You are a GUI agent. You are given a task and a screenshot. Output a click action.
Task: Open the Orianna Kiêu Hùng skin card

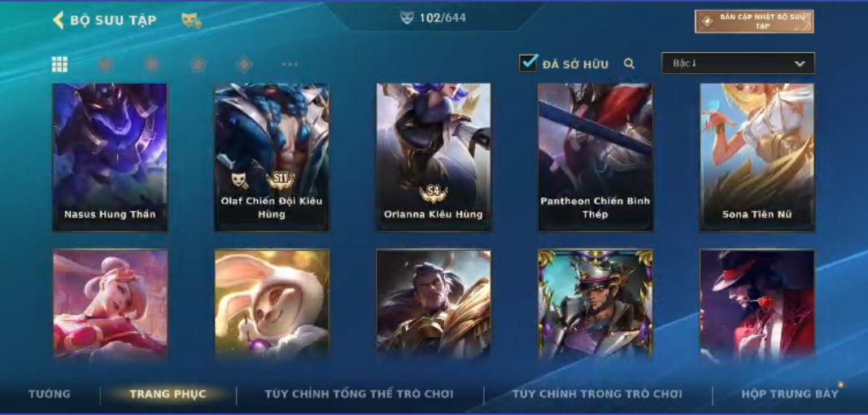pyautogui.click(x=434, y=157)
